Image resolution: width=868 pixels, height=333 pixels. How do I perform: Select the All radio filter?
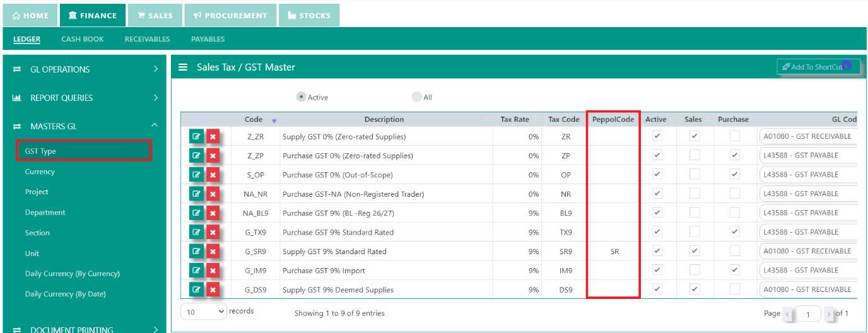tap(416, 97)
